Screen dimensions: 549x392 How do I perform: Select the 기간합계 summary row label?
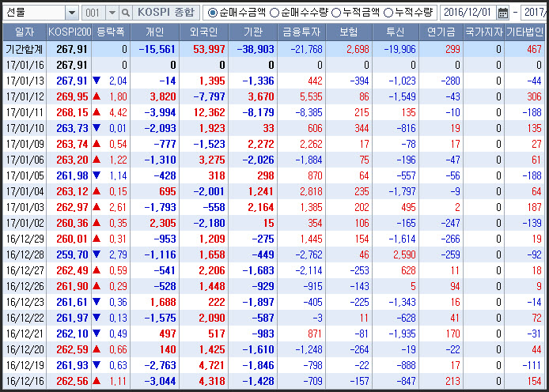coord(25,49)
